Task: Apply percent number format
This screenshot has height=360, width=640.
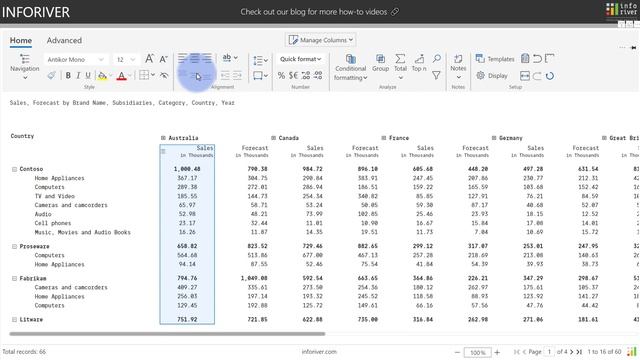Action: (281, 76)
